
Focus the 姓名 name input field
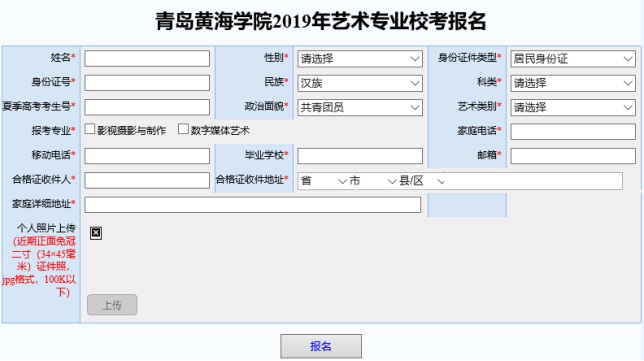[147, 58]
